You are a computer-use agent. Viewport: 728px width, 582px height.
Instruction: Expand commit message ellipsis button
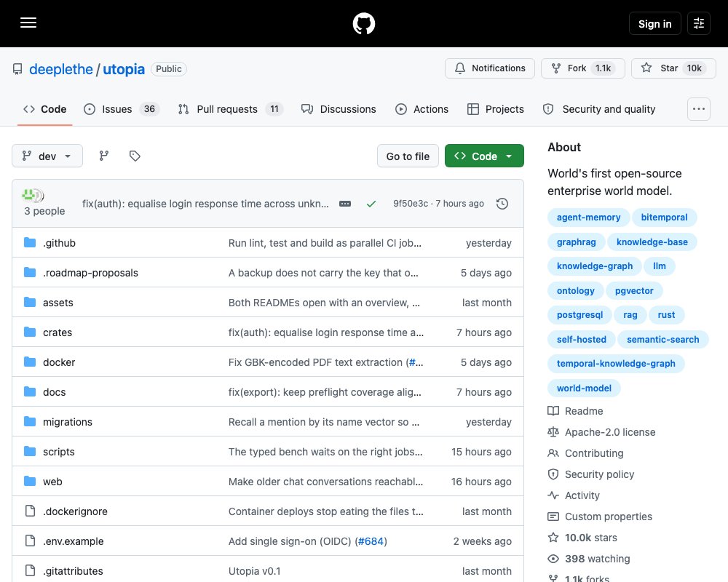point(345,204)
